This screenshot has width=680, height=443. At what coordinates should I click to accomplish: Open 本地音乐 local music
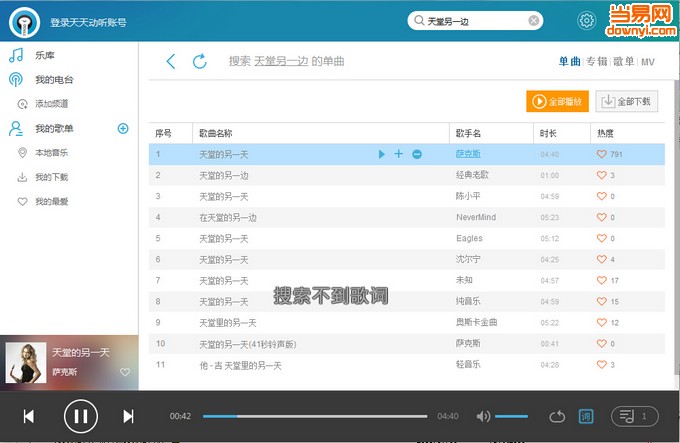click(52, 153)
